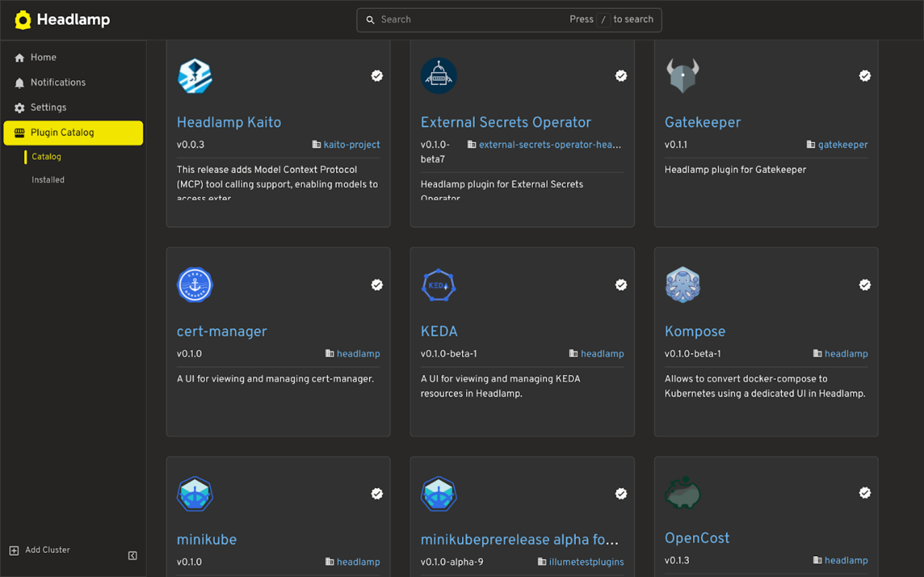The image size is (924, 577).
Task: Click "Headlamp plugin for Gatekeeper" description
Action: click(735, 170)
